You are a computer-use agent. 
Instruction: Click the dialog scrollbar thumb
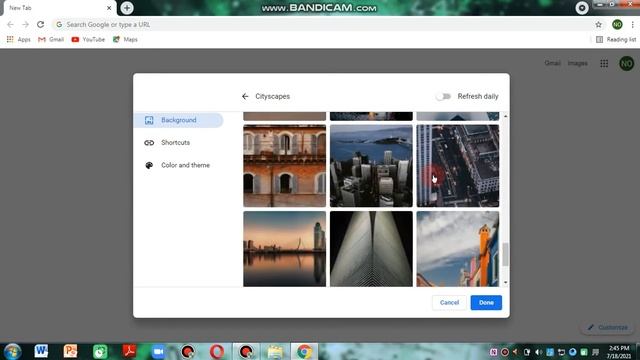[505, 254]
